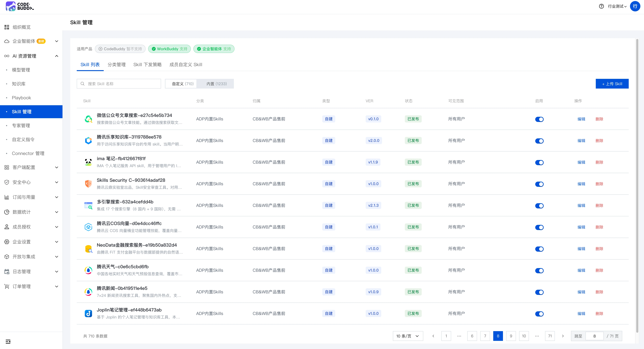The height and width of the screenshot is (349, 644).
Task: Focus the 搜索 Skill 名称 search field
Action: tap(119, 84)
